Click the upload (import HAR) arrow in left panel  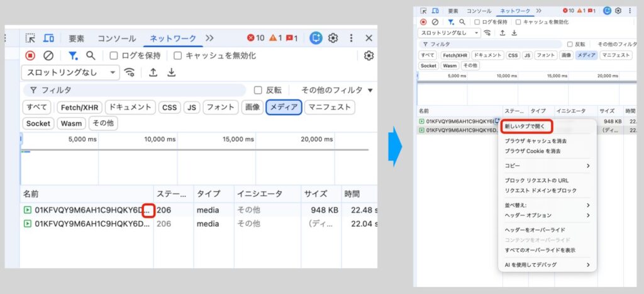pyautogui.click(x=153, y=72)
